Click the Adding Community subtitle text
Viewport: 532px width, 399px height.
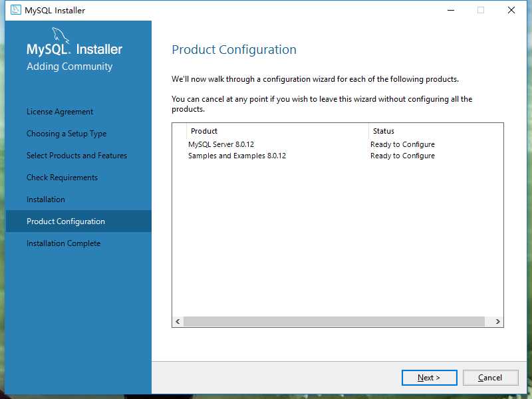[x=70, y=66]
